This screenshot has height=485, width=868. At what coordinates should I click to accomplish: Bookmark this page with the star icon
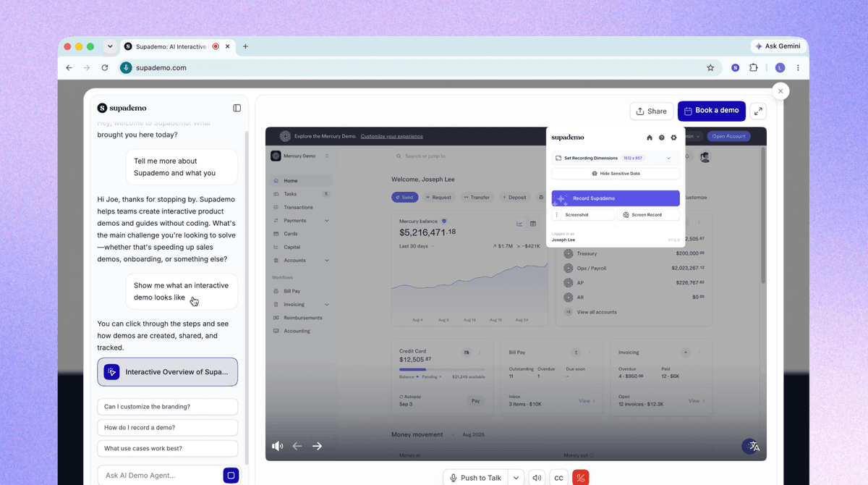pyautogui.click(x=710, y=67)
